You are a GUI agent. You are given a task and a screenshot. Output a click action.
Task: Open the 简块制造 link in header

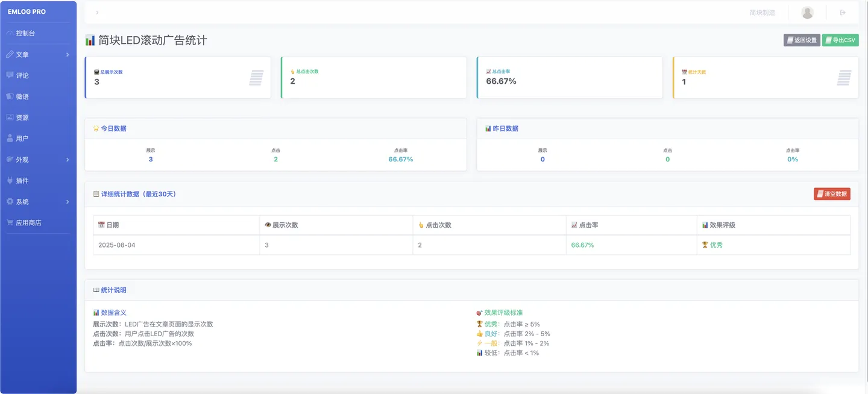pos(762,13)
